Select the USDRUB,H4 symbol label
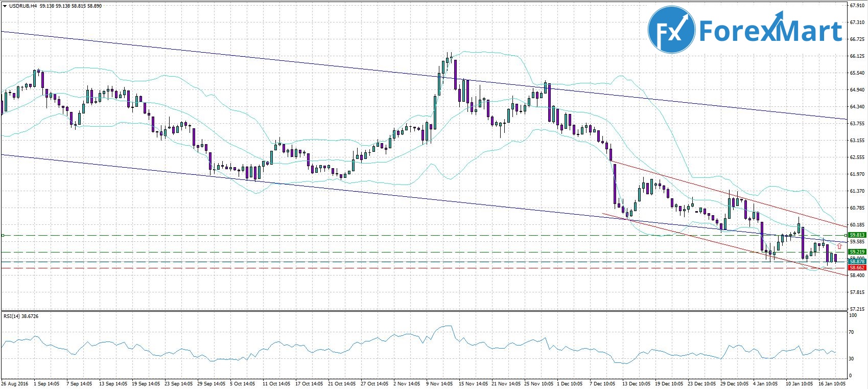 [22, 6]
